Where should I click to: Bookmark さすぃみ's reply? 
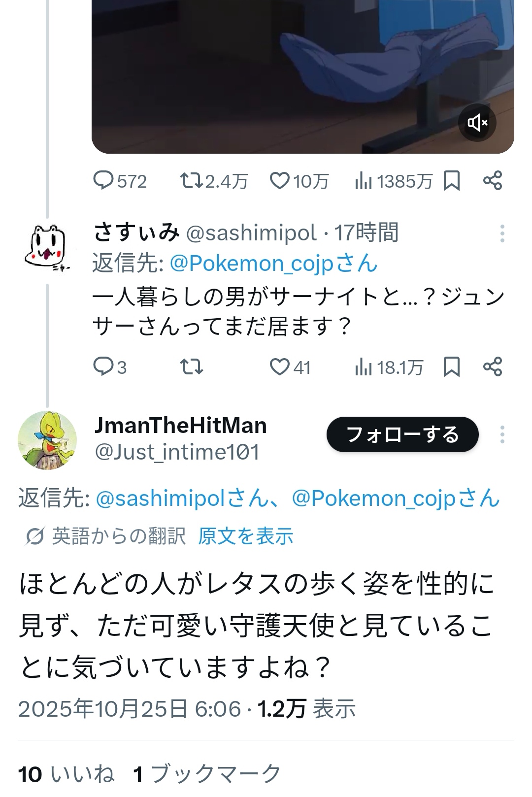click(452, 367)
